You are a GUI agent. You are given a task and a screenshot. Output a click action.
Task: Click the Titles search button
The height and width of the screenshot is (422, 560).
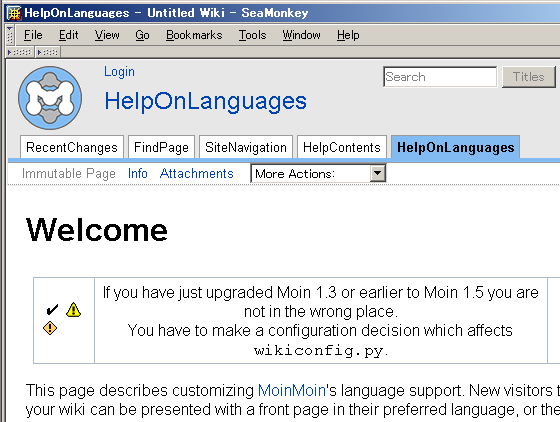pyautogui.click(x=529, y=77)
